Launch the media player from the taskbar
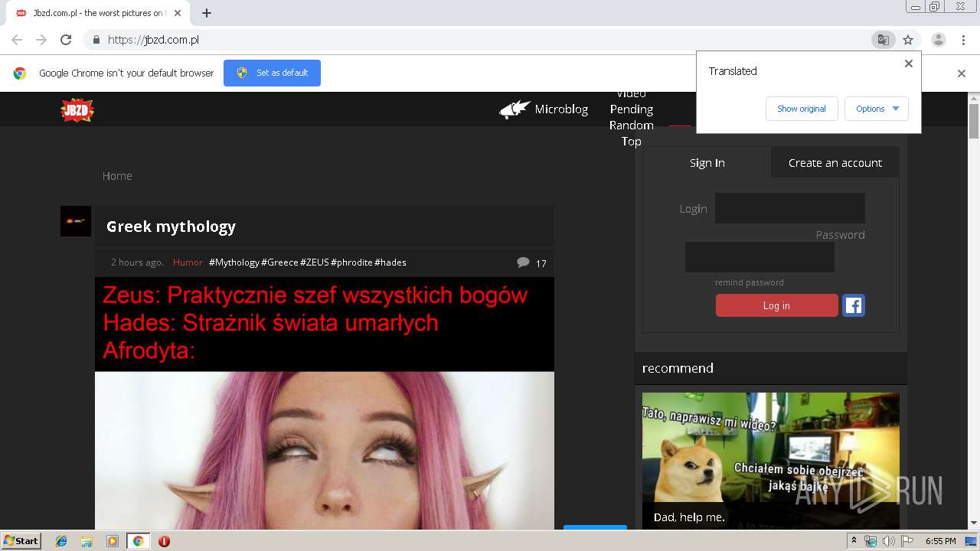The width and height of the screenshot is (980, 551). 113,541
